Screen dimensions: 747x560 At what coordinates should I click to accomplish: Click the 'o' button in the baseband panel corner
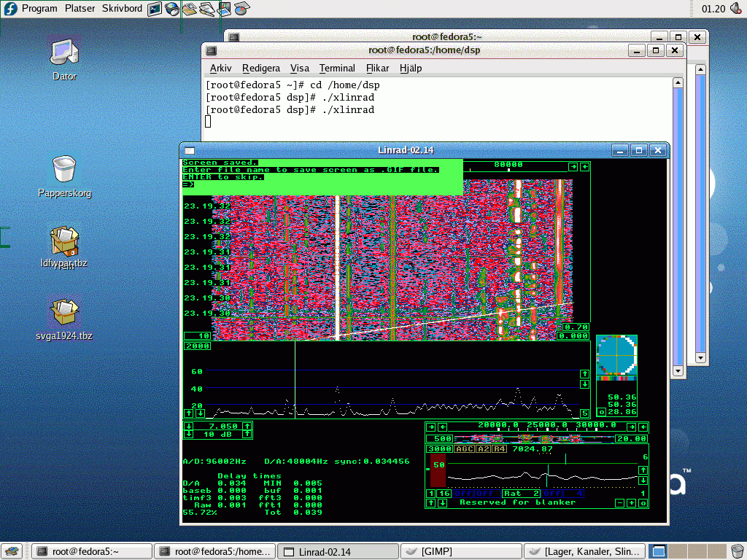[x=643, y=503]
